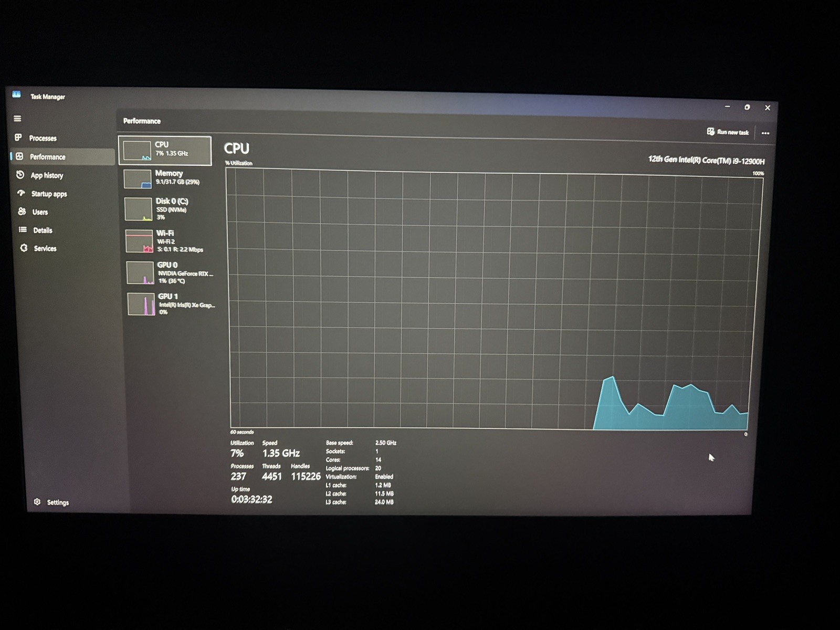Click the Details list icon
The width and height of the screenshot is (840, 630).
tap(23, 229)
